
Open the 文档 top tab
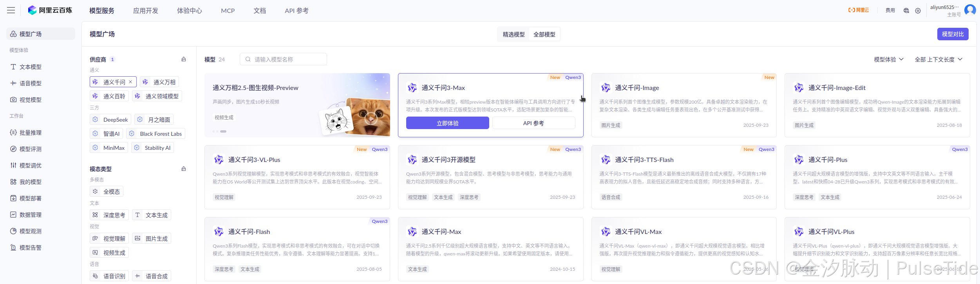260,11
